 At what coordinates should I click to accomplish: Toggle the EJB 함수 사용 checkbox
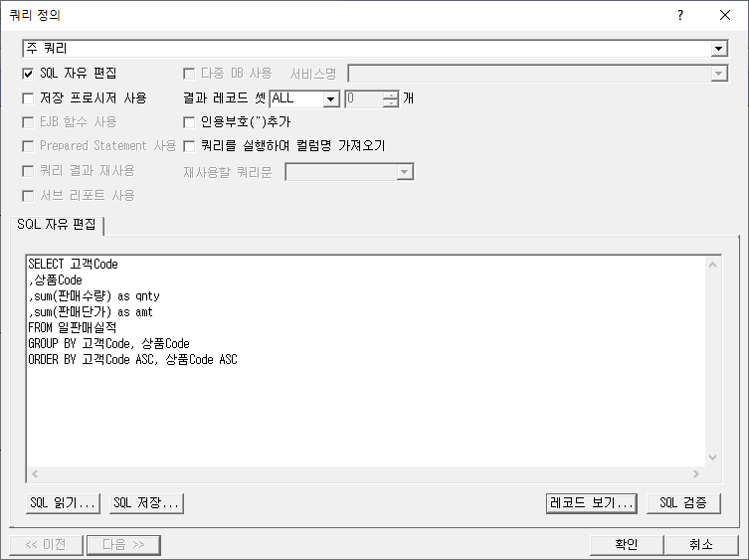[x=28, y=122]
